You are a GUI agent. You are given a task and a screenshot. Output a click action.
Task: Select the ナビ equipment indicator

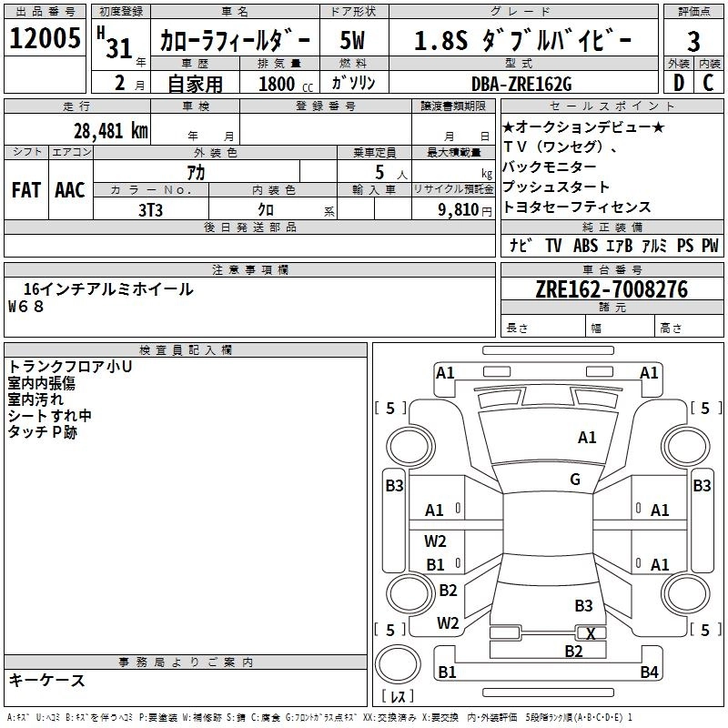(x=521, y=245)
